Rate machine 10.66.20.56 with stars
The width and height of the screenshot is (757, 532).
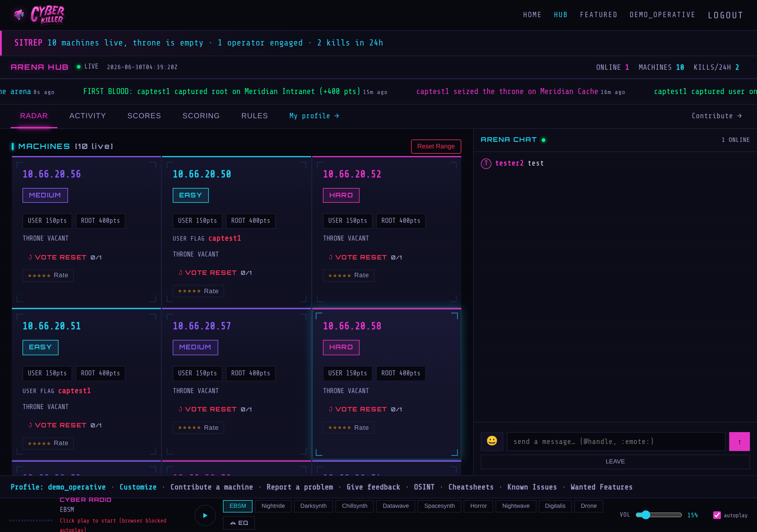[x=48, y=275]
